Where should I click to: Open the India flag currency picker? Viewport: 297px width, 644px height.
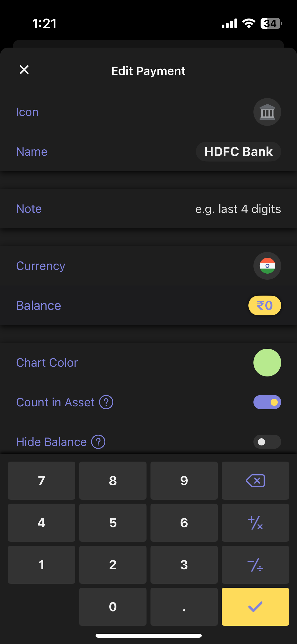(267, 266)
